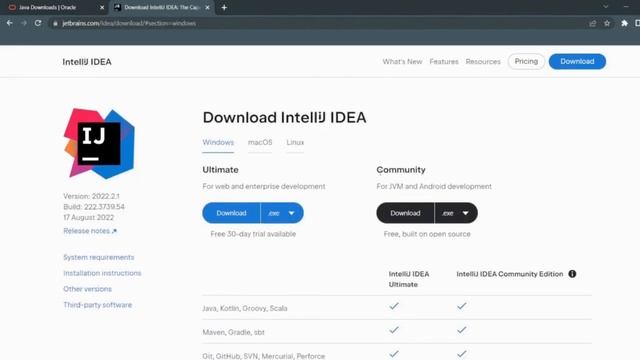The width and height of the screenshot is (640, 360).
Task: Go back to previous page
Action: [x=9, y=23]
